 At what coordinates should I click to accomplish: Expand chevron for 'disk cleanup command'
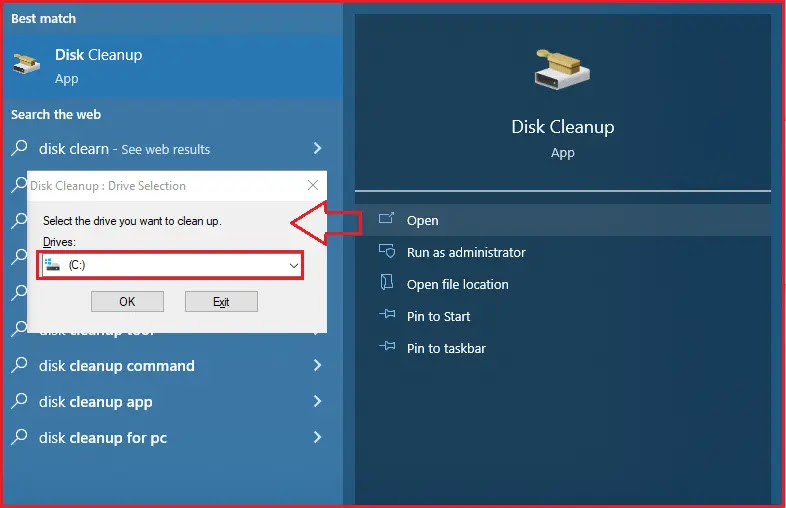point(317,365)
